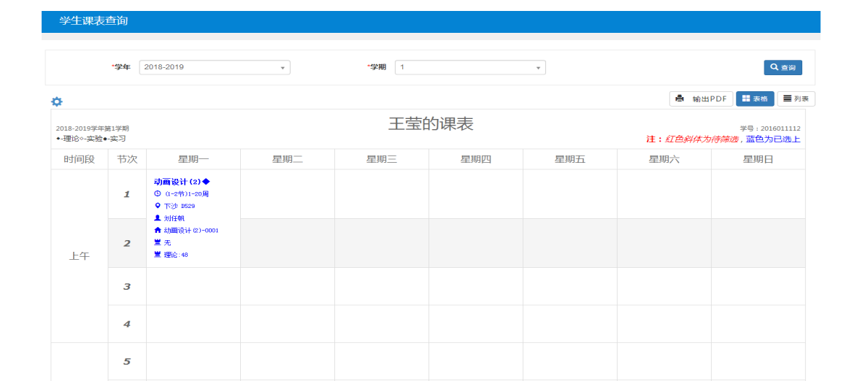Open the 学期 dropdown showing 1
This screenshot has width=868, height=381.
point(470,68)
